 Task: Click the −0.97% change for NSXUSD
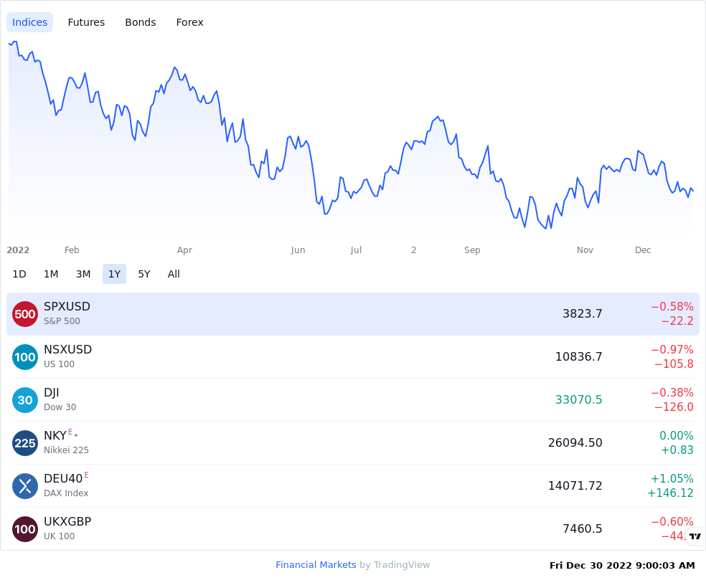pos(672,349)
